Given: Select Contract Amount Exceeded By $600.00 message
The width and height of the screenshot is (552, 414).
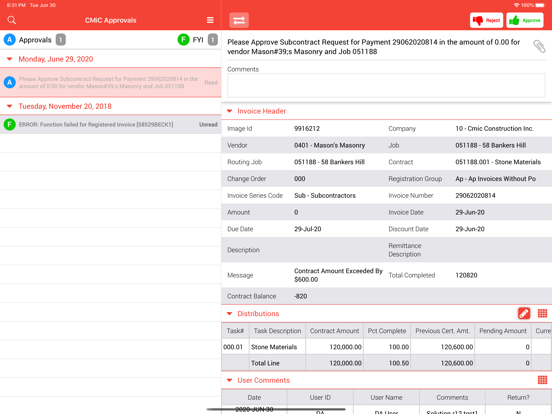Looking at the screenshot, I should (x=338, y=275).
